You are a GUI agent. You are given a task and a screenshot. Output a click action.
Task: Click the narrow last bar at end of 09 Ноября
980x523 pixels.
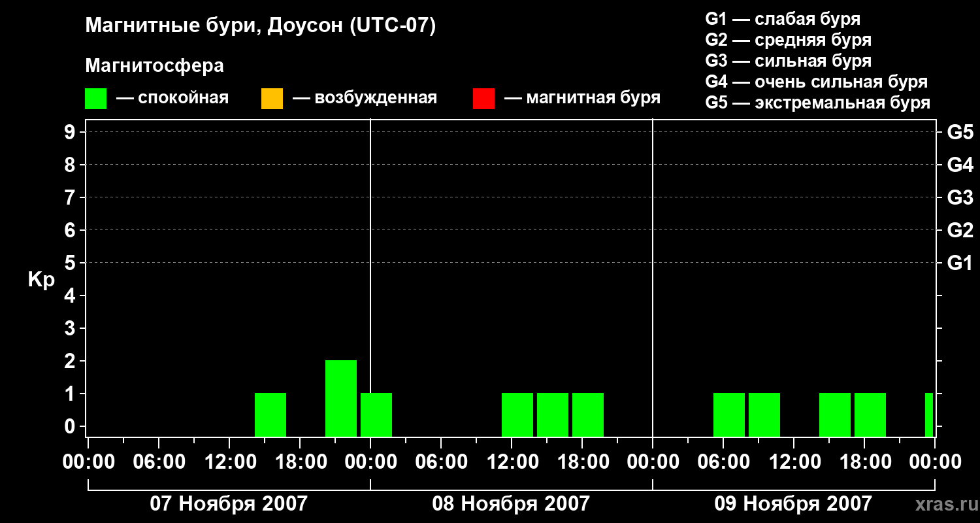[x=929, y=414]
